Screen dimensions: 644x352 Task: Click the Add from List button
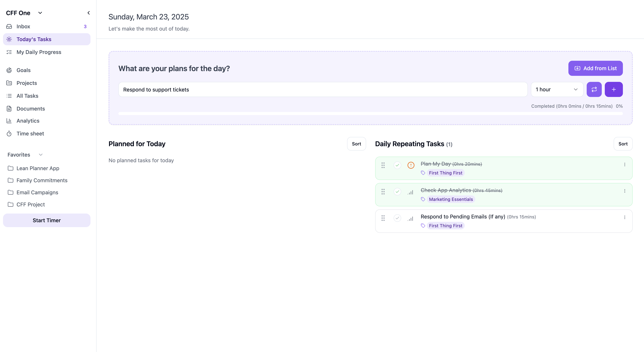(595, 68)
